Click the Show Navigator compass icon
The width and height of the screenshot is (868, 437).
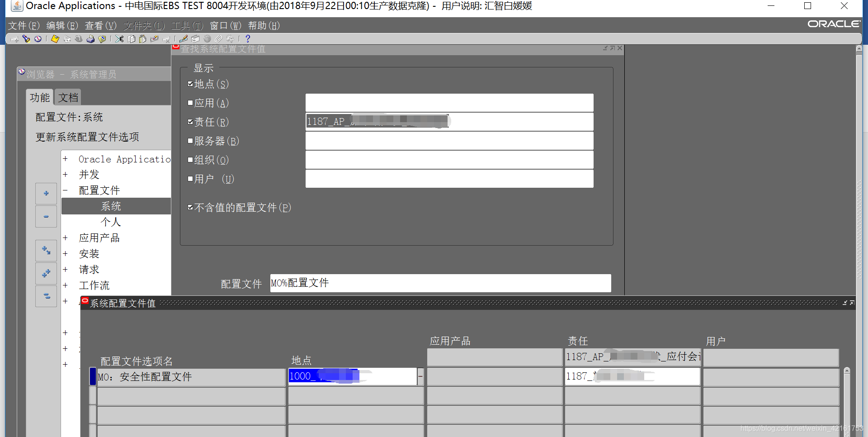click(38, 39)
